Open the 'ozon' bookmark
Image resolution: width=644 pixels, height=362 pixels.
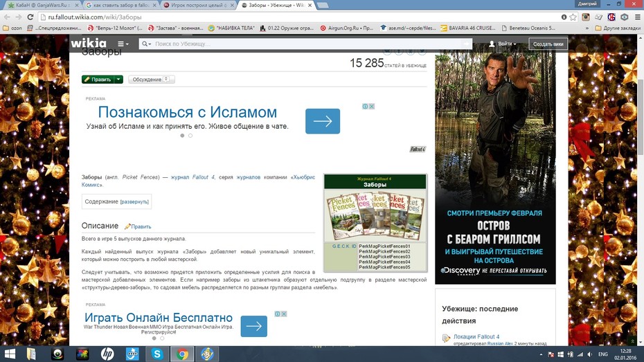pos(12,28)
